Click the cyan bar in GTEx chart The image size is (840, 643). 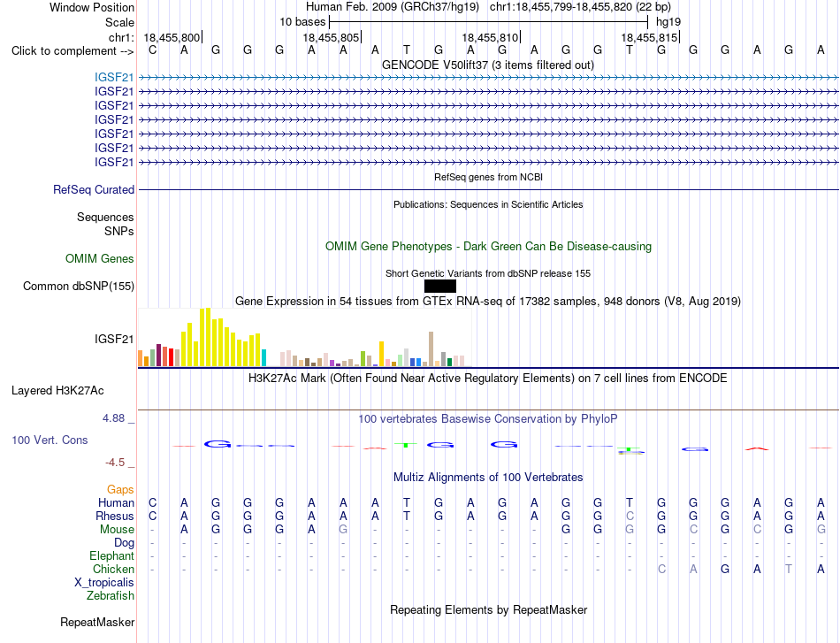click(x=263, y=358)
